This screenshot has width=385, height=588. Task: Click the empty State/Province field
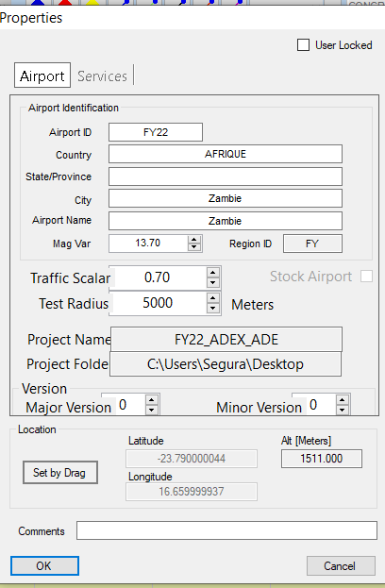point(226,176)
